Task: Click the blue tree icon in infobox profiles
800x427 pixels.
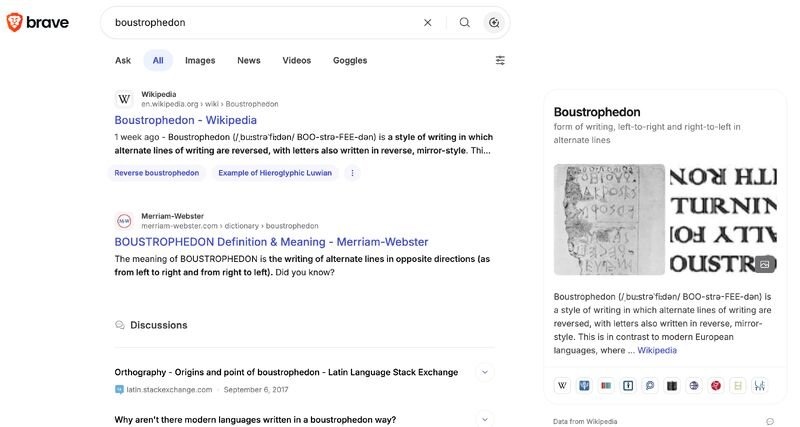Action: (x=584, y=386)
